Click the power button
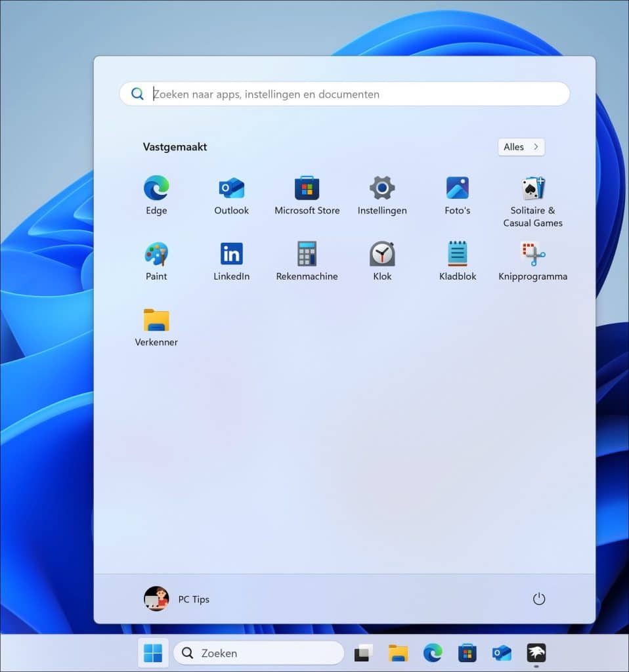Image resolution: width=629 pixels, height=672 pixels. [538, 599]
